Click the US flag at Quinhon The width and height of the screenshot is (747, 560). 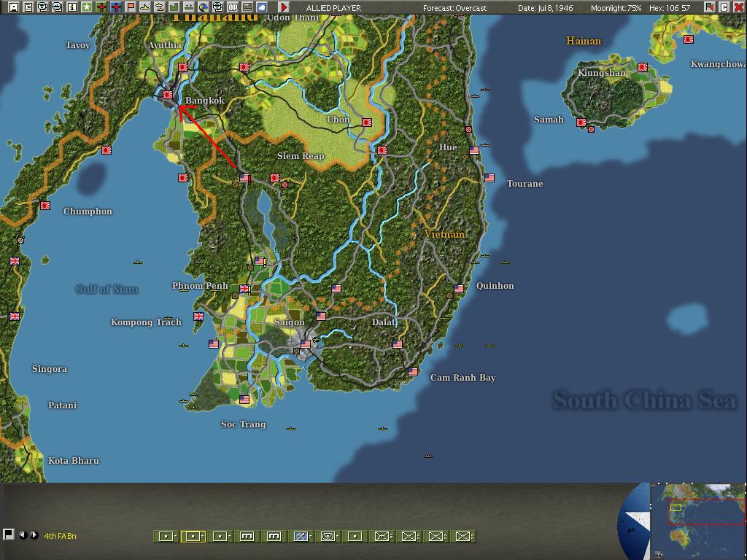[459, 289]
